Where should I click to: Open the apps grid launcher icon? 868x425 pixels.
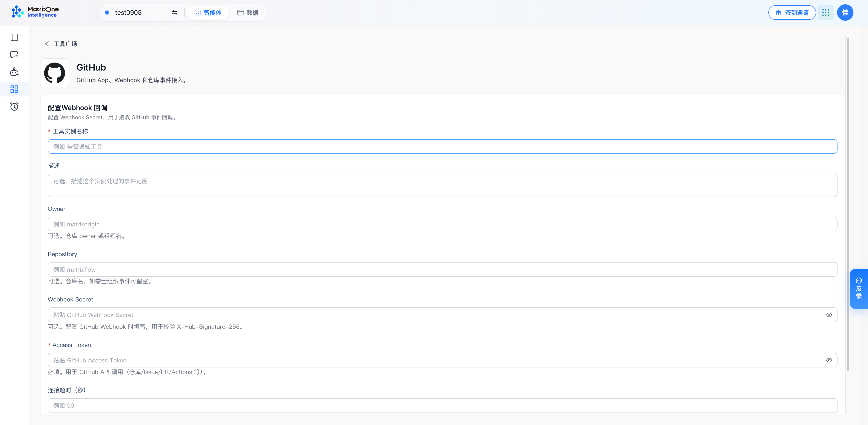(825, 13)
